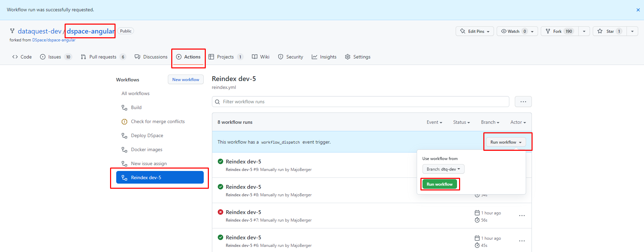Open the ellipsis menu for run #6
Viewport: 644px width, 252px height.
coord(522,241)
